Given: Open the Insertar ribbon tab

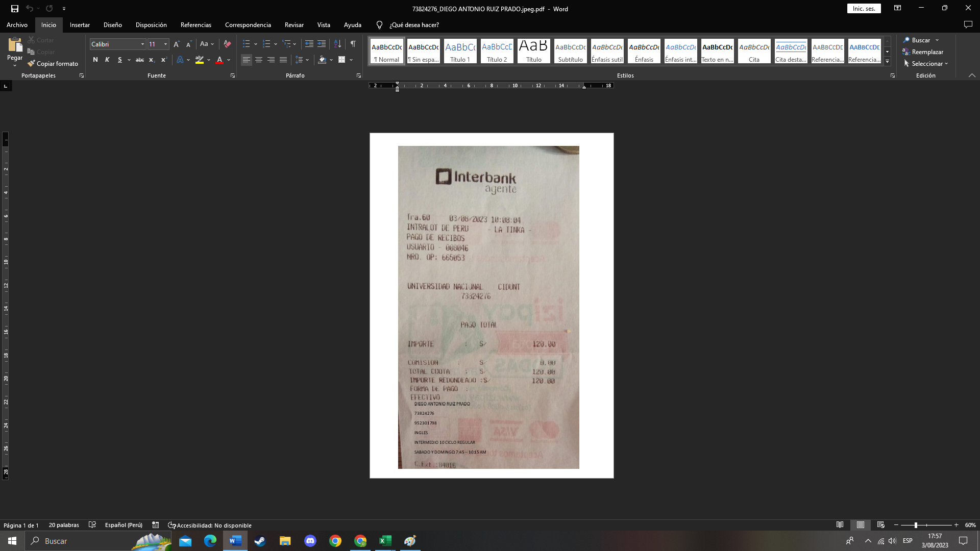Looking at the screenshot, I should (80, 25).
